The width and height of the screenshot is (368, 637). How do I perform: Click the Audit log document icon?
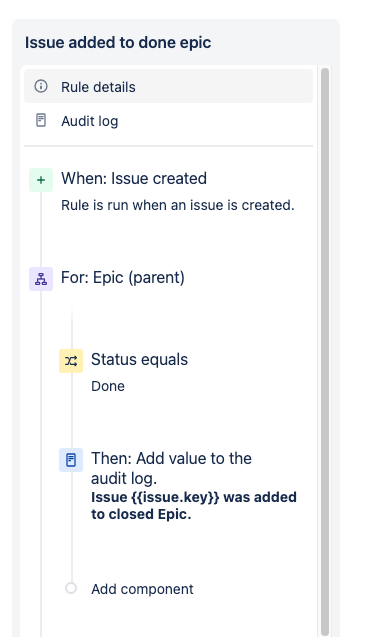click(x=41, y=120)
